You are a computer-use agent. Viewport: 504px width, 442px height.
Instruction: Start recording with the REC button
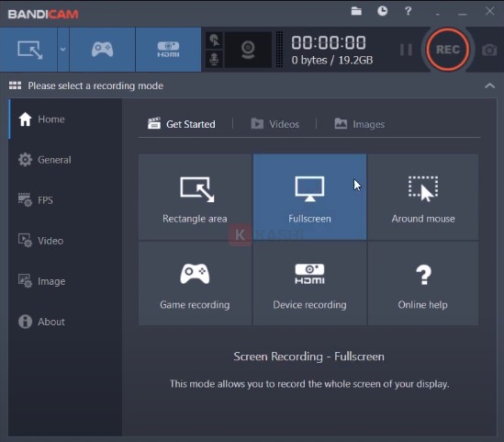pyautogui.click(x=448, y=50)
